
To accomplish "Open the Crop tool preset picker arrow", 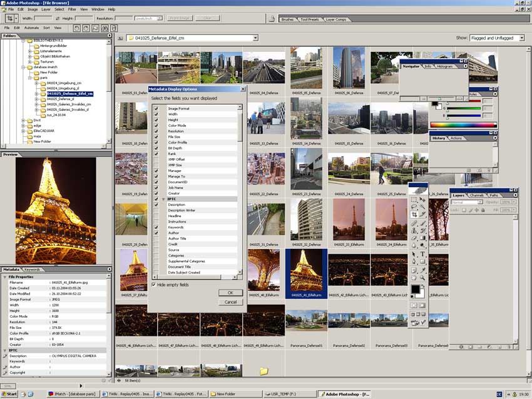I will coord(16,18).
